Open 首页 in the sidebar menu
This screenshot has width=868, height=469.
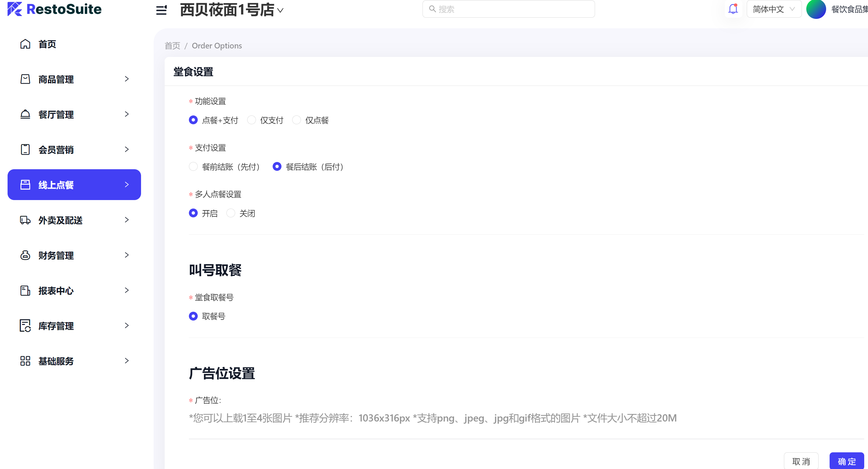tap(47, 44)
